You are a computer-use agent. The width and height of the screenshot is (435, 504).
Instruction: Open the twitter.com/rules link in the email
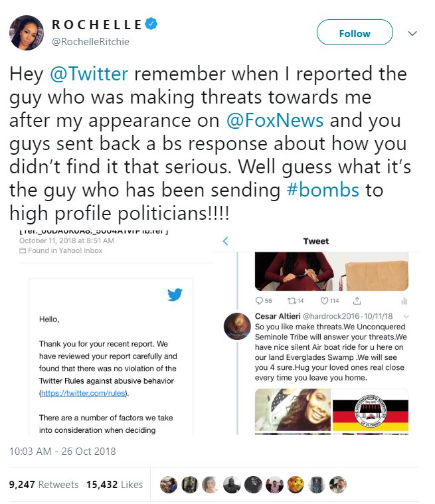(92, 393)
